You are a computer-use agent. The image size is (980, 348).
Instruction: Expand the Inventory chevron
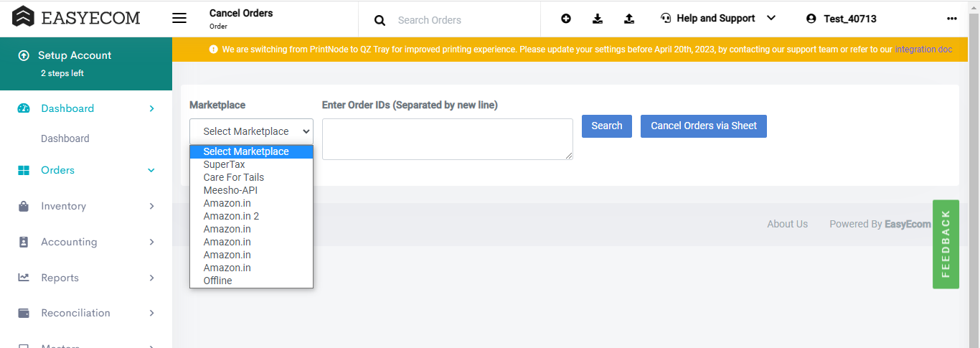point(151,206)
